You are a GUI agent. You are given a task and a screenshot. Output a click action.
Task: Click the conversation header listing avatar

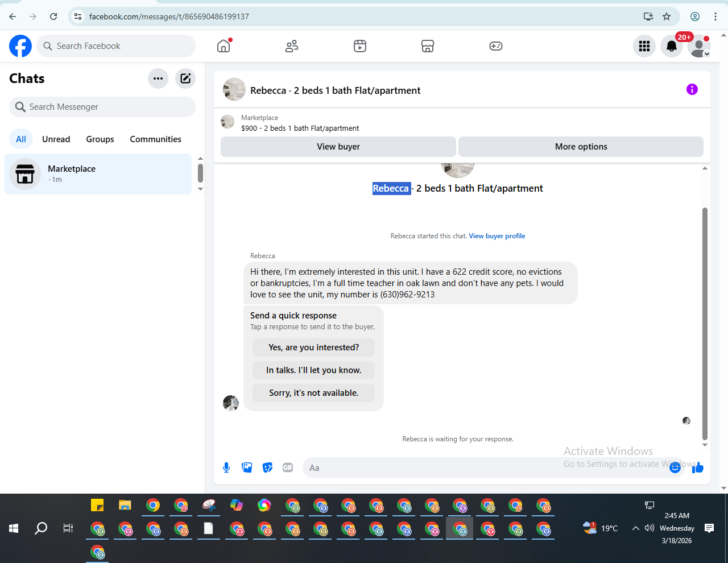coord(234,89)
